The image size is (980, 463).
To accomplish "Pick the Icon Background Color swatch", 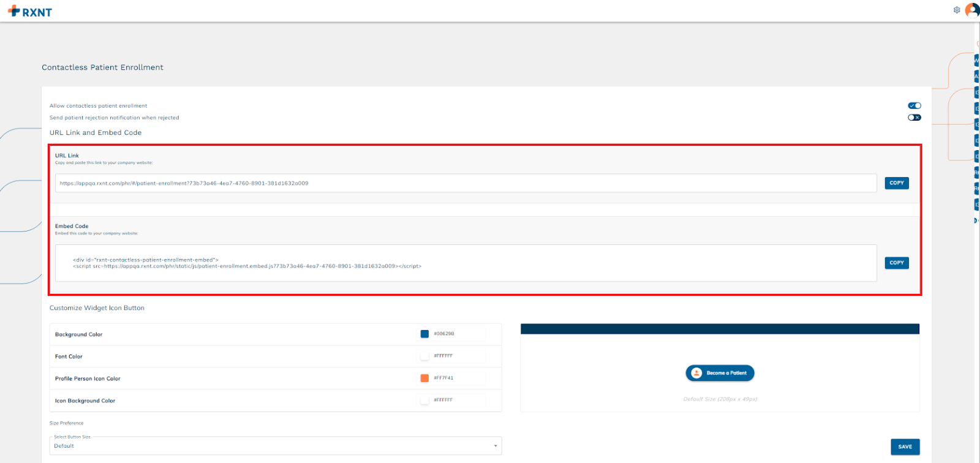I will click(x=424, y=400).
